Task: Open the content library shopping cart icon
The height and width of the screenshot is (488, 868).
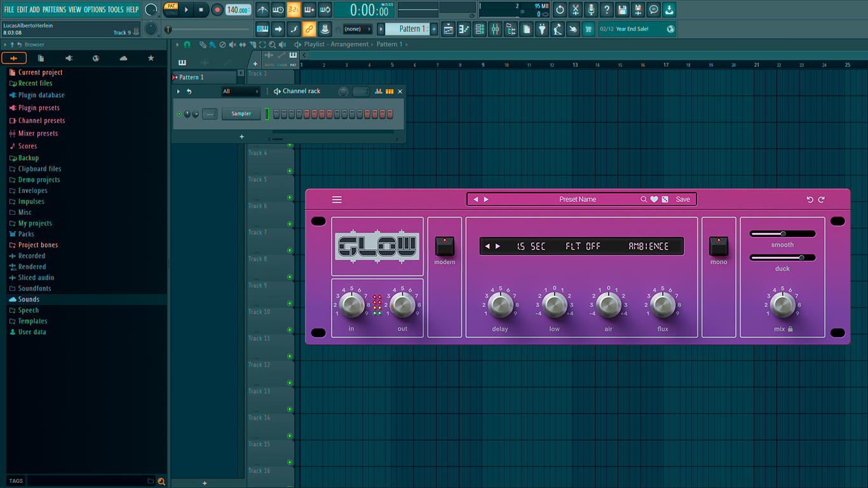Action: [x=588, y=29]
